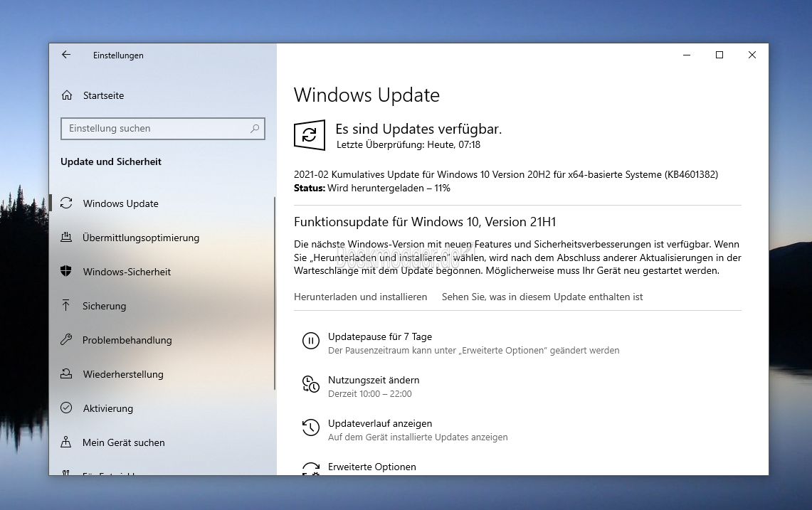Click 'Auf dem Gerät installierte Updates anzeigen' text
Image resolution: width=812 pixels, height=510 pixels.
(x=418, y=437)
